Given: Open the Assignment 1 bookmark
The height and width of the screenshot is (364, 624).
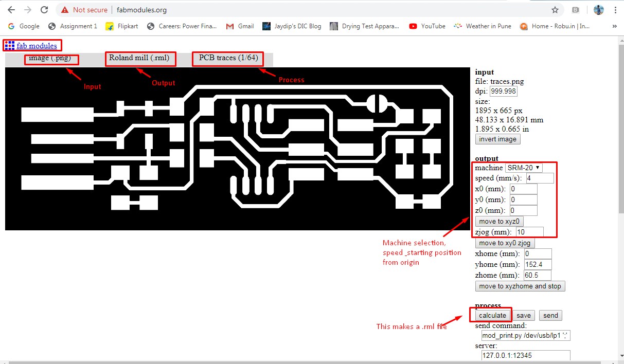Looking at the screenshot, I should pyautogui.click(x=73, y=26).
